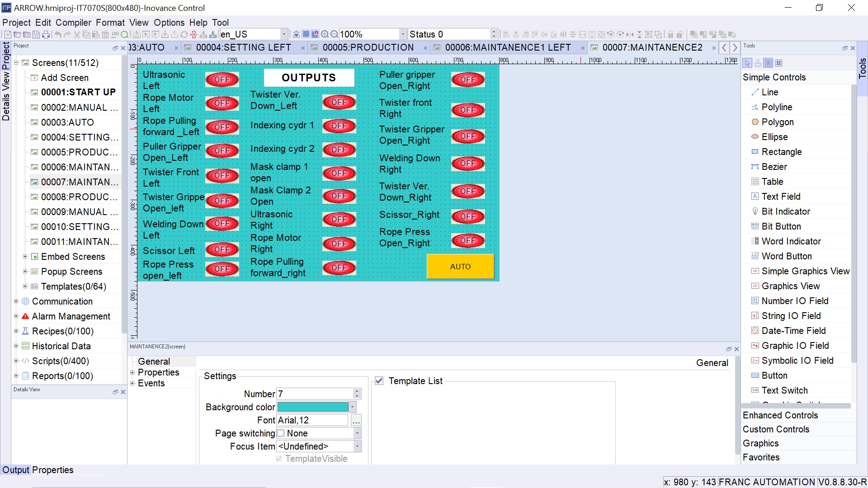This screenshot has width=868, height=488.
Task: Click the Save project toolbar icon
Action: pyautogui.click(x=36, y=34)
